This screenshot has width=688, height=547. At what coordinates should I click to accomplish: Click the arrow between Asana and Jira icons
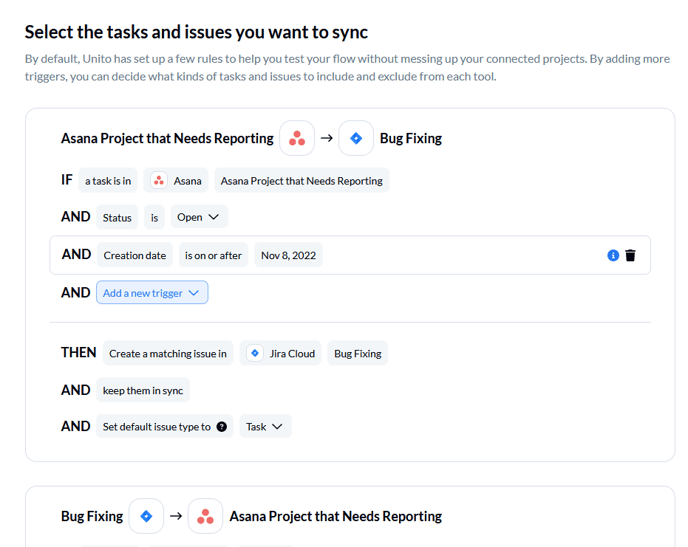point(326,138)
